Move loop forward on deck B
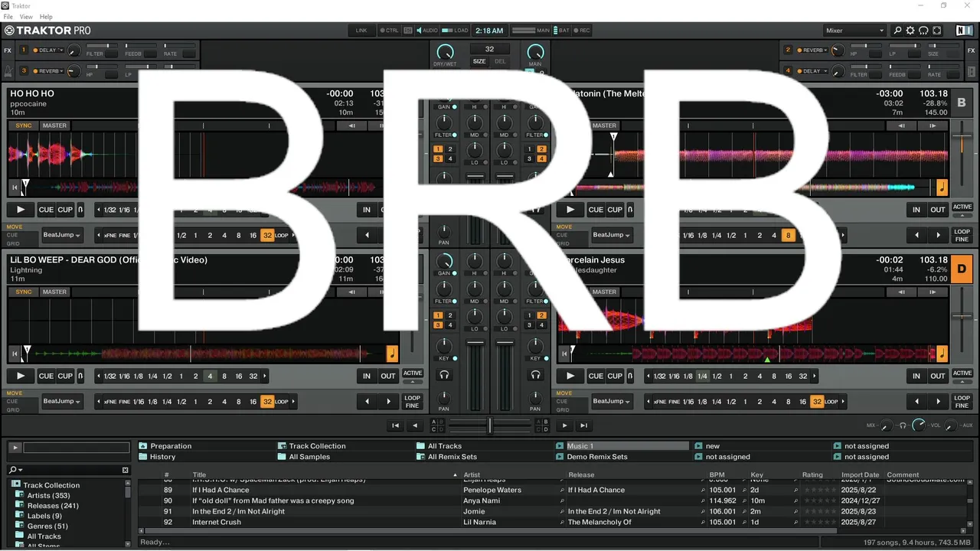 pos(939,235)
